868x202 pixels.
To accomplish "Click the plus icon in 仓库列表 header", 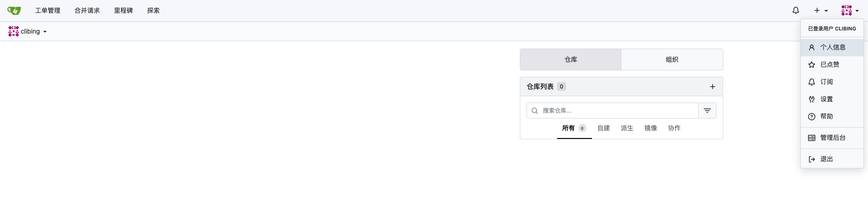I will coord(712,87).
